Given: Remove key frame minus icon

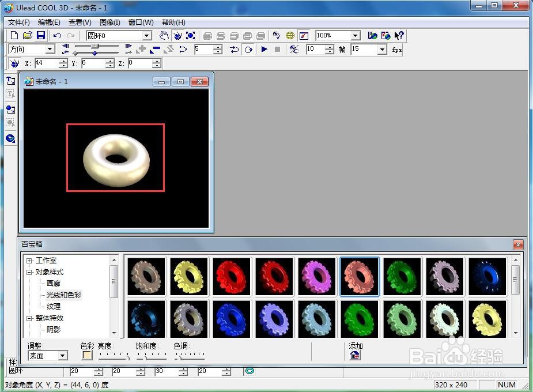Looking at the screenshot, I should tap(155, 50).
